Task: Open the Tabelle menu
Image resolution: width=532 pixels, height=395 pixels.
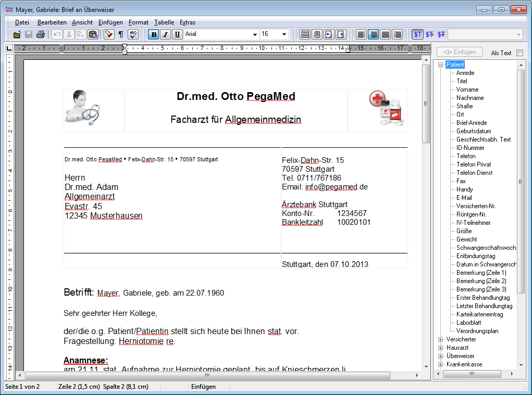Action: [164, 22]
